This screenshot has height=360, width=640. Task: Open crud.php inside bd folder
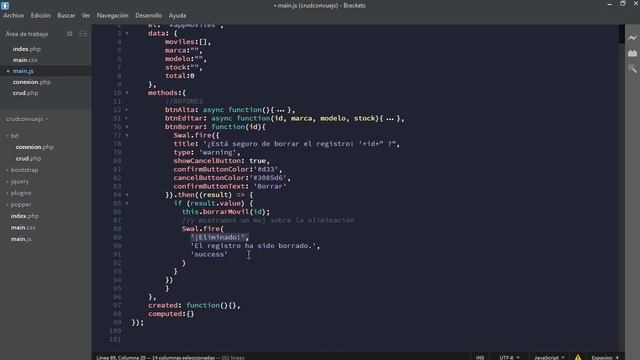(29, 158)
